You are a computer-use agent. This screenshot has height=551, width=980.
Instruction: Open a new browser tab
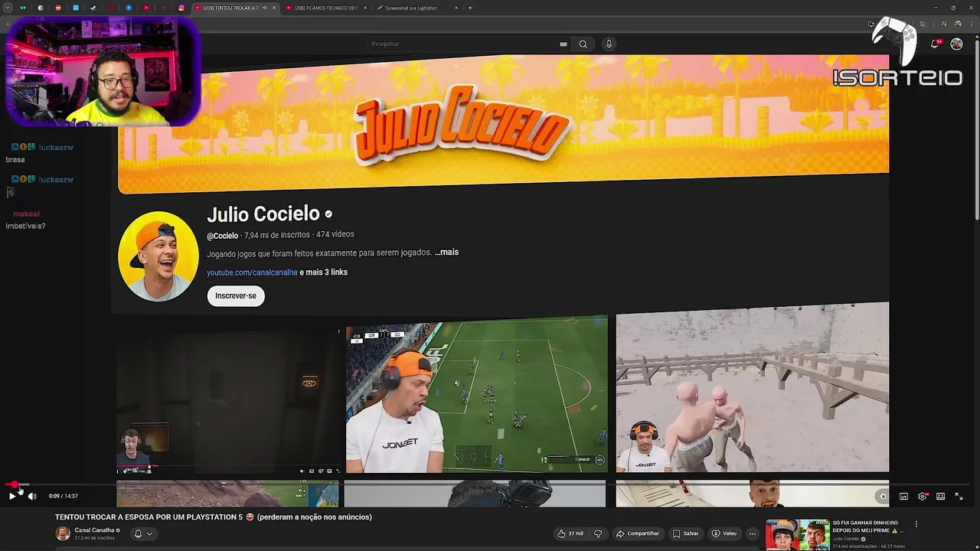click(470, 8)
